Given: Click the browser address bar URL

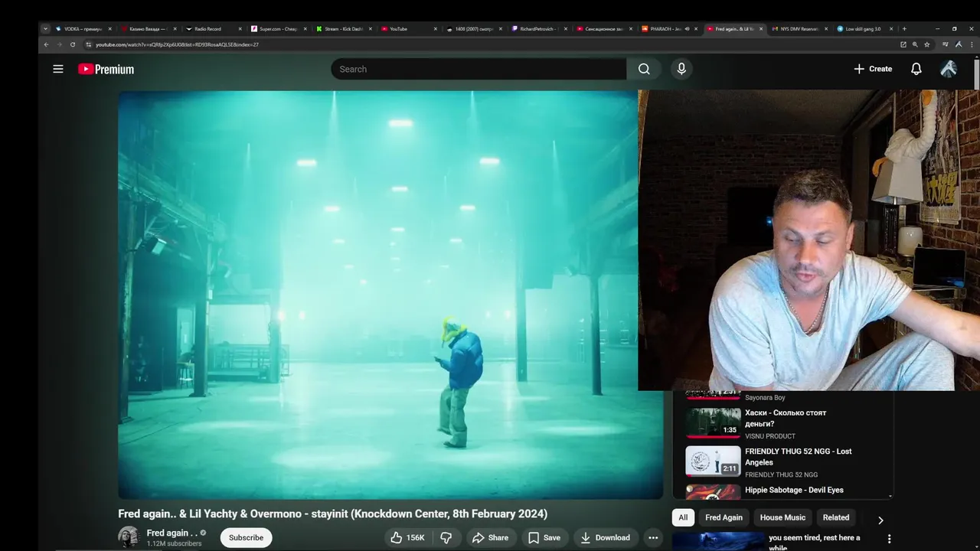Looking at the screenshot, I should (x=177, y=44).
